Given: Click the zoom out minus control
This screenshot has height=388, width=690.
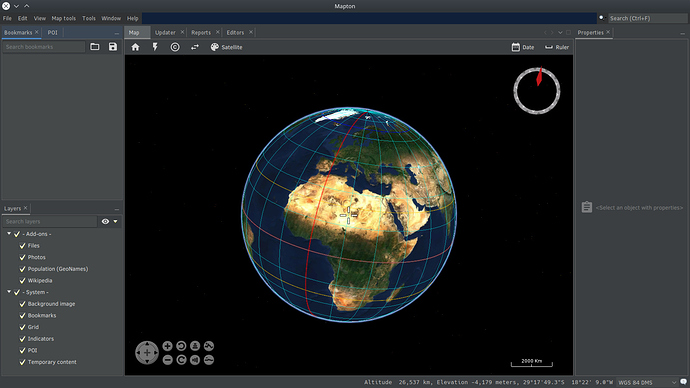Looking at the screenshot, I should pyautogui.click(x=167, y=360).
